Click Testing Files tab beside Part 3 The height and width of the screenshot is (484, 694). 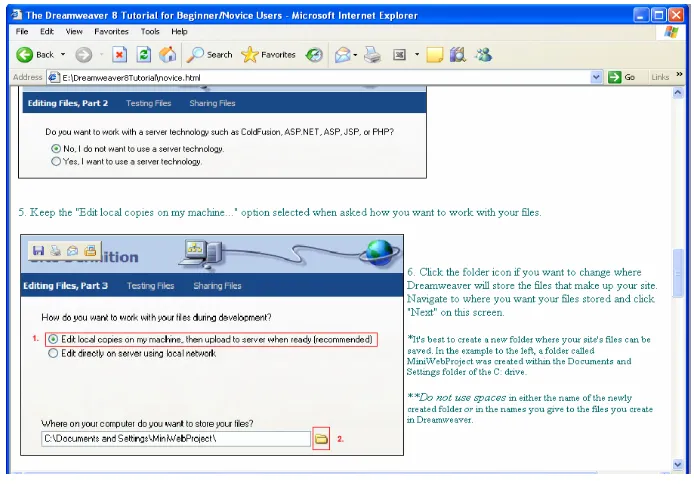150,286
